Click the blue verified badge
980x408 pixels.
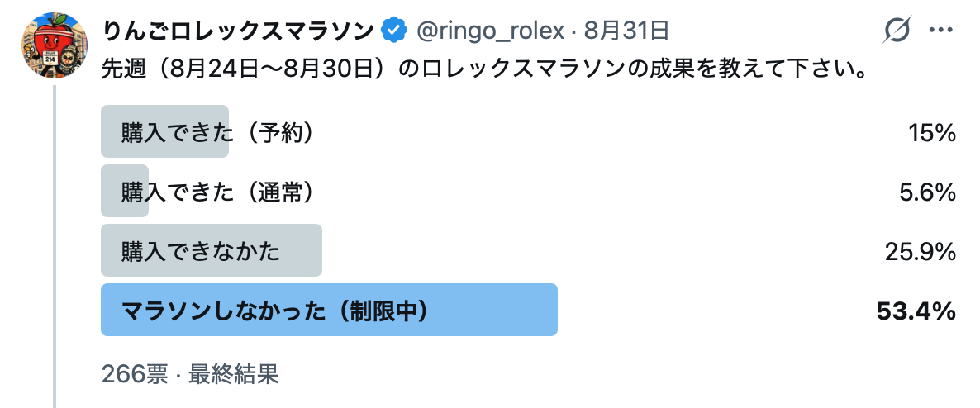(x=394, y=30)
